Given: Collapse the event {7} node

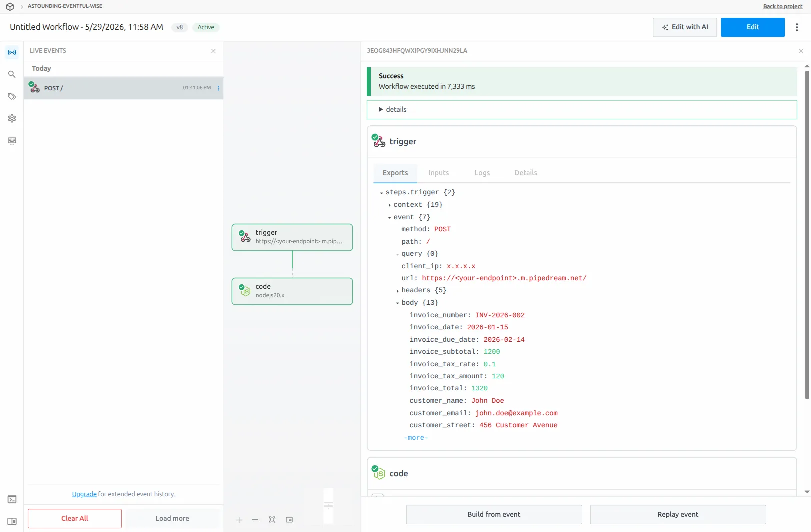Looking at the screenshot, I should click(389, 218).
